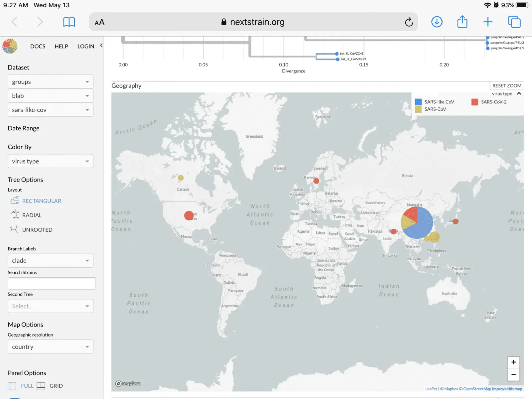Expand the Branch Labels clade dropdown
The image size is (532, 399).
(x=50, y=261)
